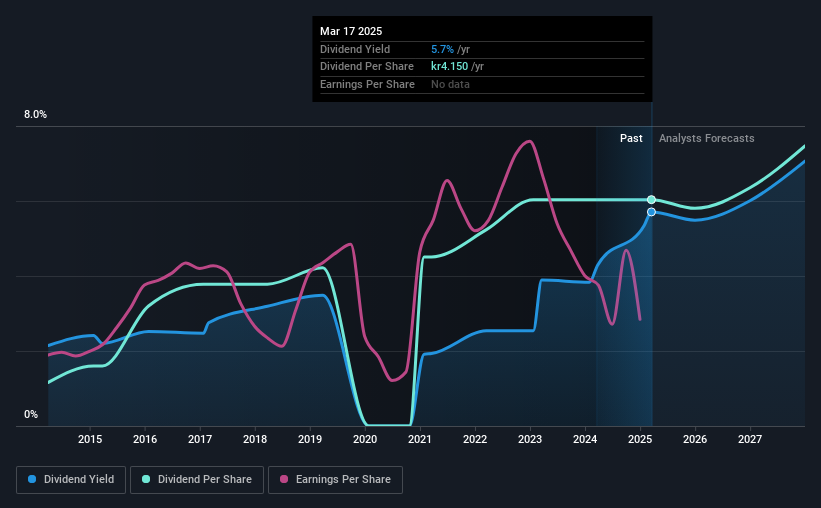Toggle the Dividend Yield legend button
This screenshot has width=821, height=508.
(x=71, y=480)
